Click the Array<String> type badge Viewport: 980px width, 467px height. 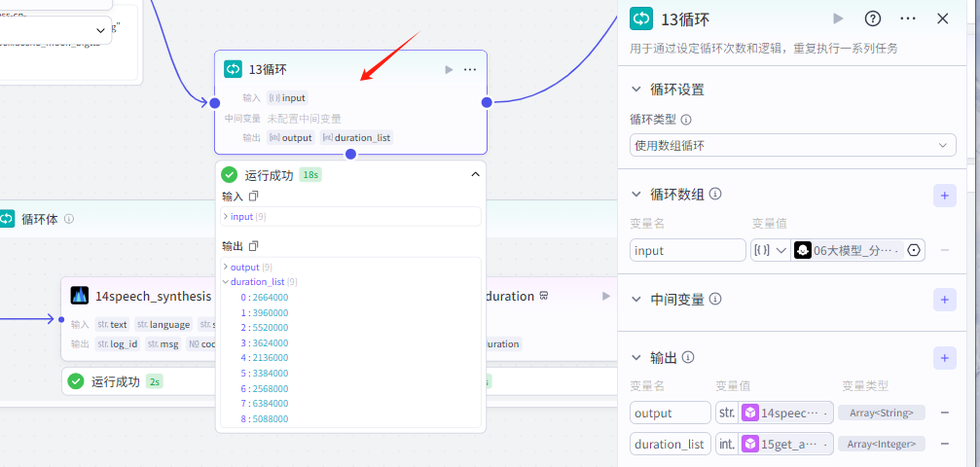[x=882, y=413]
